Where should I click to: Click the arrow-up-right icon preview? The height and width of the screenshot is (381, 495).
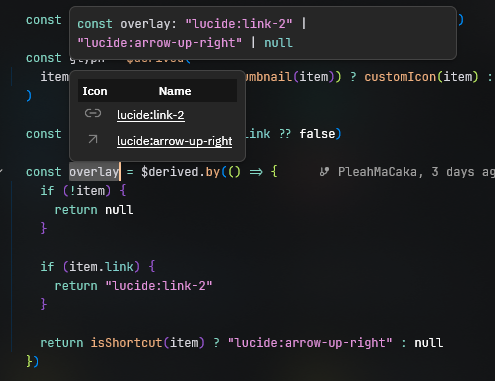tap(93, 139)
